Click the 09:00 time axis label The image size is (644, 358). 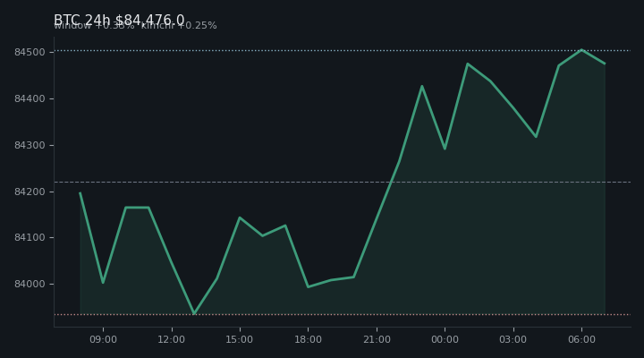pos(103,339)
